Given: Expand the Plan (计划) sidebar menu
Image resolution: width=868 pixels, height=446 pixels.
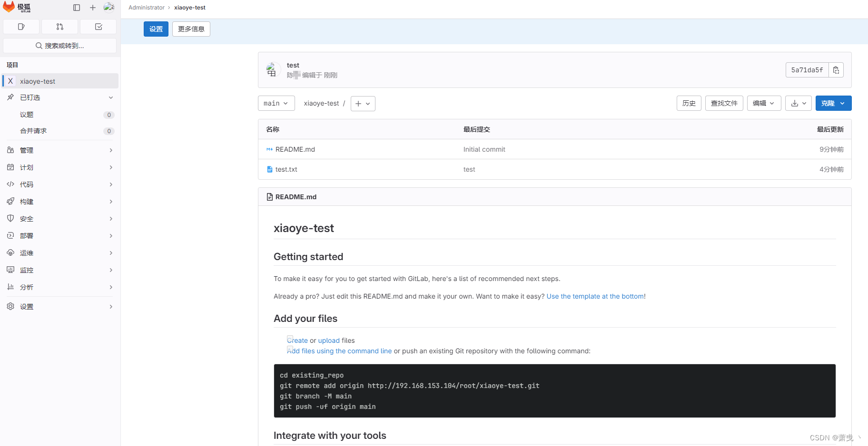Looking at the screenshot, I should (60, 167).
